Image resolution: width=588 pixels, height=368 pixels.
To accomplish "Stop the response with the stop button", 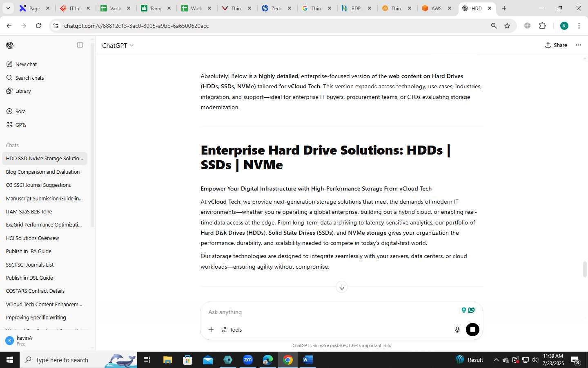I will [472, 330].
